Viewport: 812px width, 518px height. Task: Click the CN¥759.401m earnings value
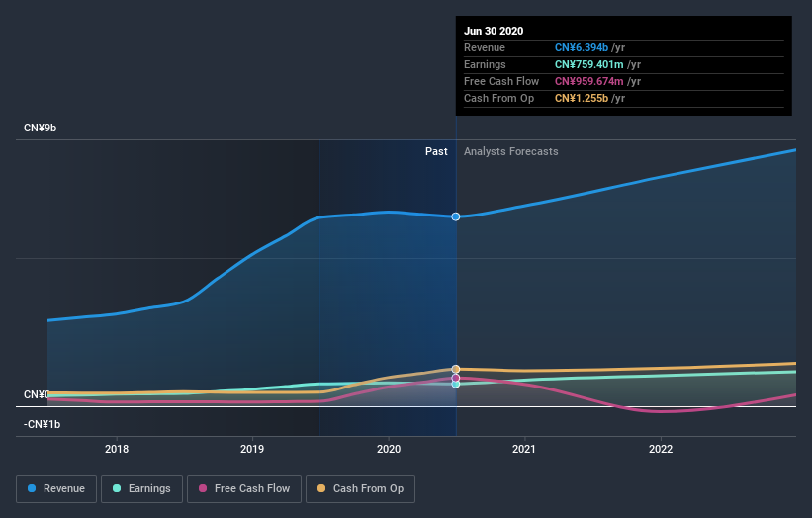pyautogui.click(x=589, y=64)
